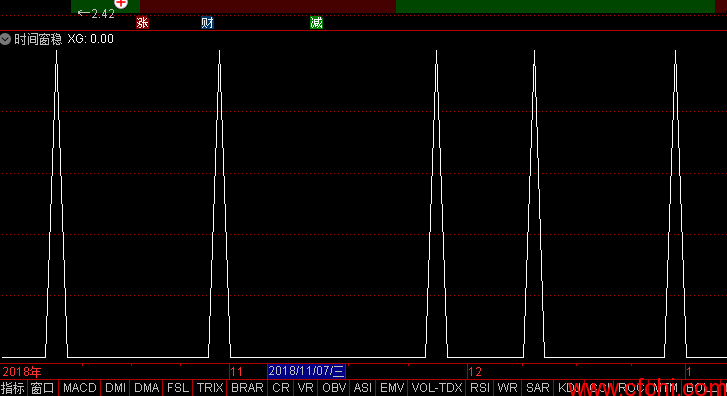Click the 2018年 label on time axis
Viewport: 727px width, 396px height.
[21, 372]
